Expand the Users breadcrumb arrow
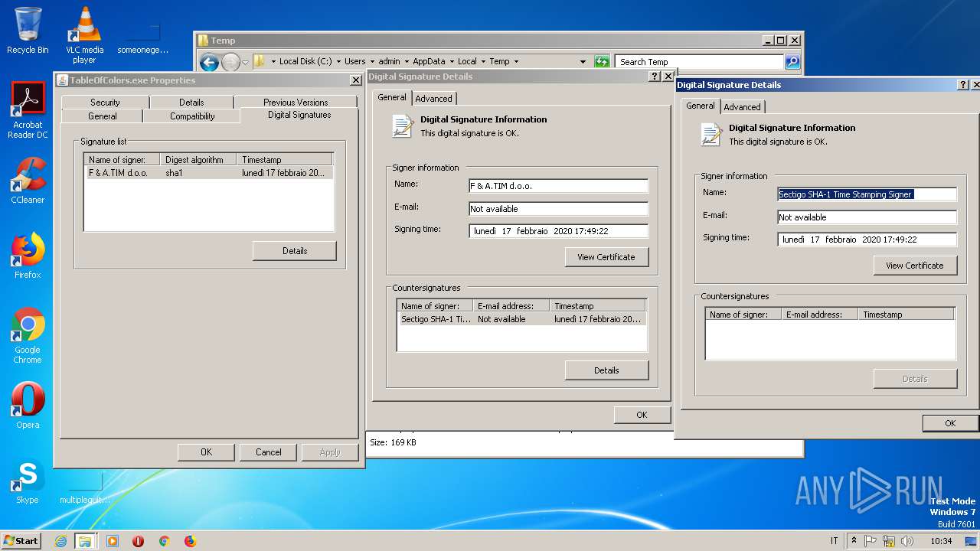The image size is (980, 551). coord(371,62)
